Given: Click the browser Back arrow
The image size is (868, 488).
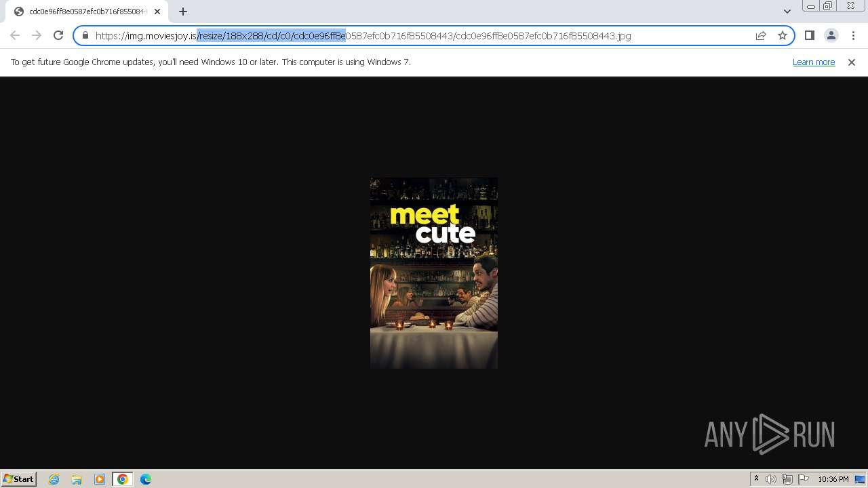Looking at the screenshot, I should pyautogui.click(x=15, y=35).
